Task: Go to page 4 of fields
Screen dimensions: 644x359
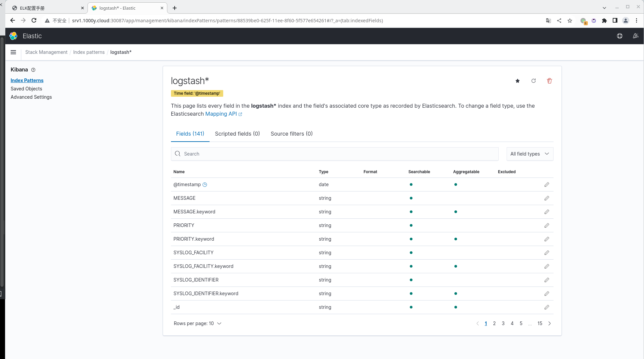Action: coord(512,323)
